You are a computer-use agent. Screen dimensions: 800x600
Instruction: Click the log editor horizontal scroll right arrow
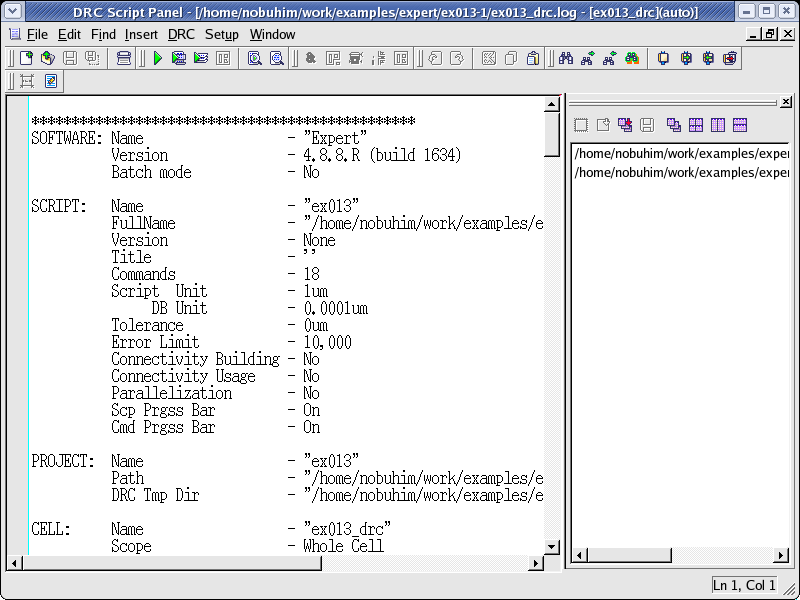click(536, 563)
